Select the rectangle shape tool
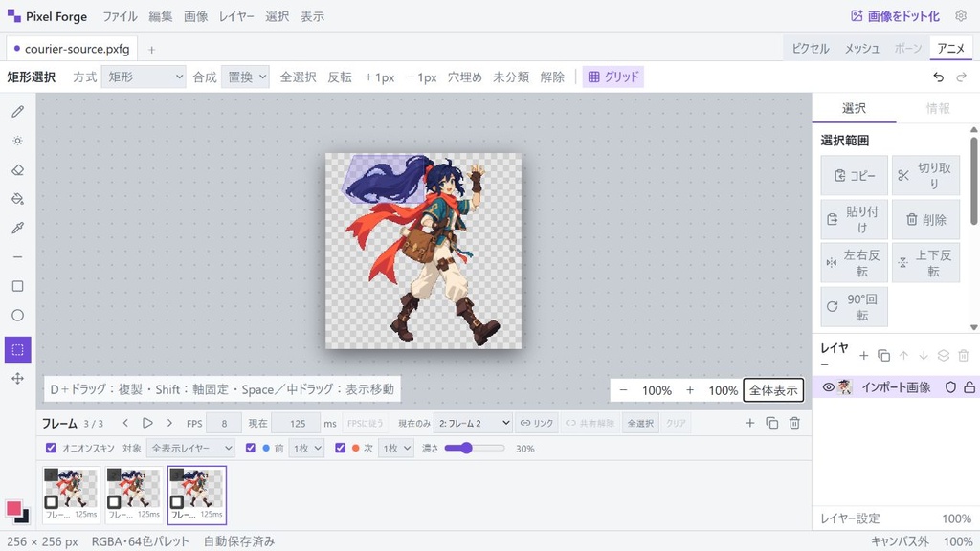Viewport: 980px width, 551px height. pos(17,286)
